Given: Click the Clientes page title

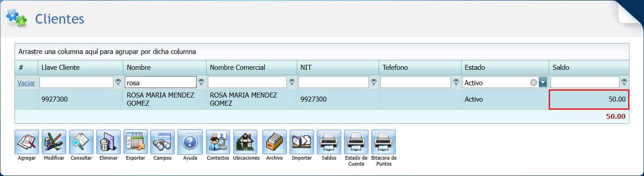Looking at the screenshot, I should pos(60,19).
